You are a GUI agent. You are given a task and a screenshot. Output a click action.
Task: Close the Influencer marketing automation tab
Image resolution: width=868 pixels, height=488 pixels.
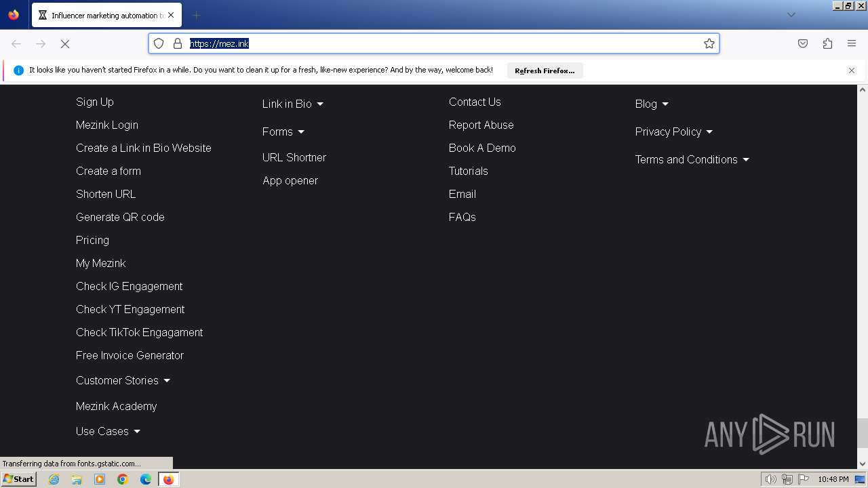[170, 15]
